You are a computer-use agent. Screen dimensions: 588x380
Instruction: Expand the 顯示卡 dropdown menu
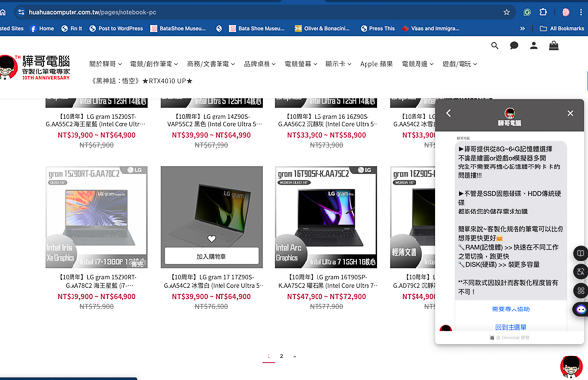pyautogui.click(x=338, y=64)
